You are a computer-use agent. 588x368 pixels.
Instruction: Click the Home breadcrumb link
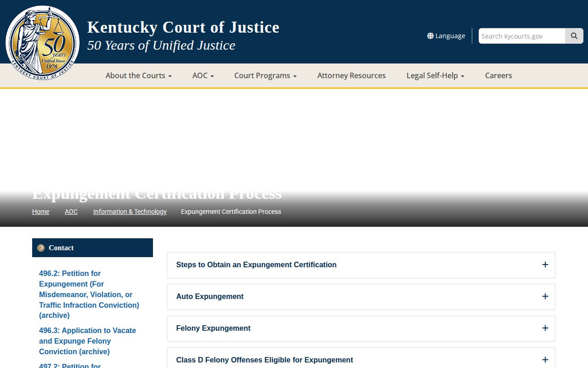click(x=40, y=212)
